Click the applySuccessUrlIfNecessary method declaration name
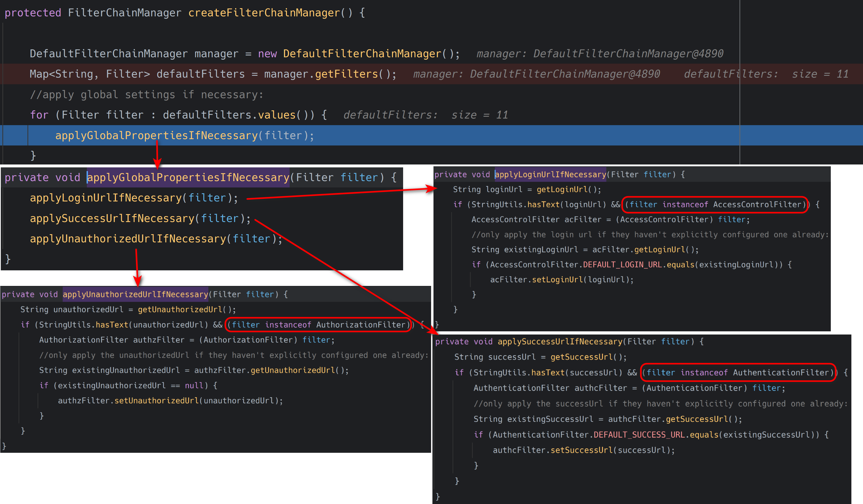The width and height of the screenshot is (863, 504). click(x=560, y=341)
